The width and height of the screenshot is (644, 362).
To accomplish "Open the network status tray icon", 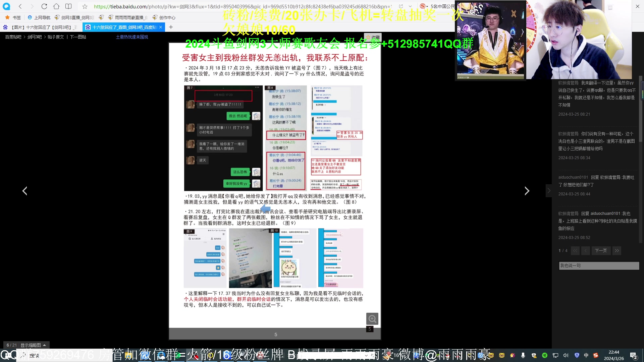I will [555, 355].
